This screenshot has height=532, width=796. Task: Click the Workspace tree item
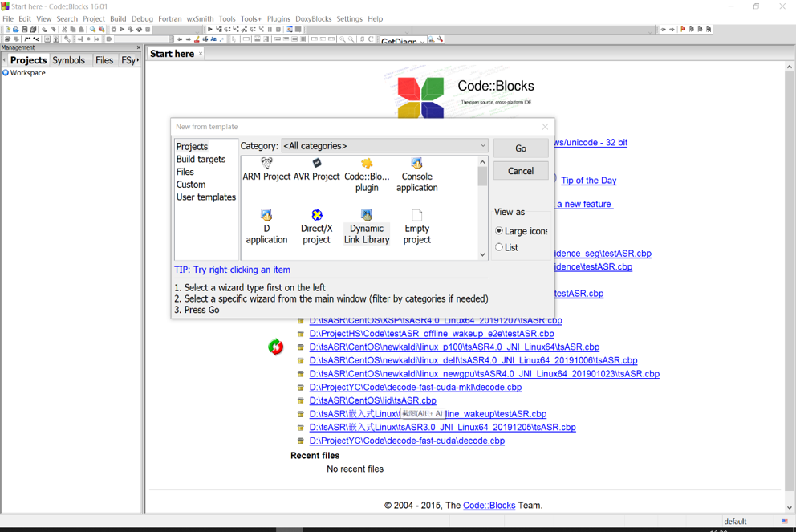tap(27, 72)
